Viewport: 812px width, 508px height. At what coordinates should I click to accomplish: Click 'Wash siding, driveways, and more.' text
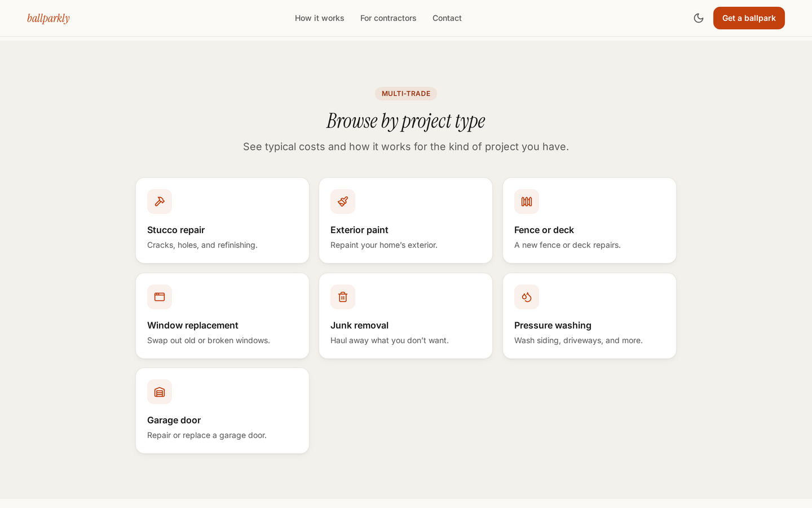pyautogui.click(x=579, y=340)
